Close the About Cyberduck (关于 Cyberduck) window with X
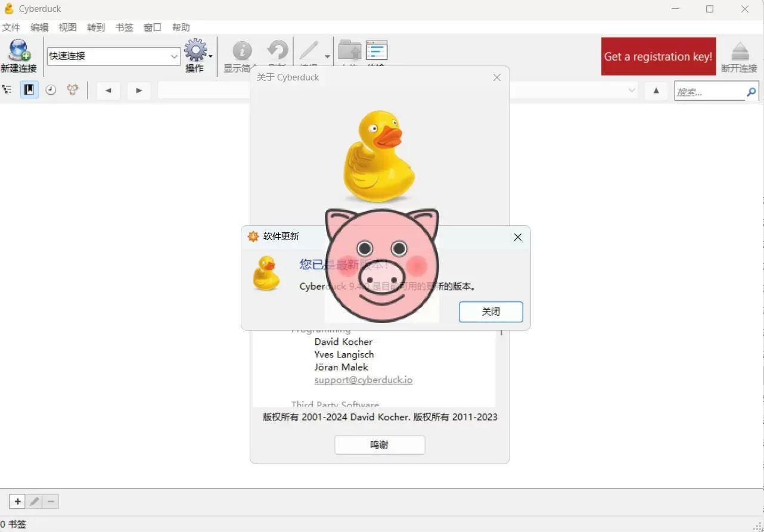The width and height of the screenshot is (764, 532). point(497,77)
